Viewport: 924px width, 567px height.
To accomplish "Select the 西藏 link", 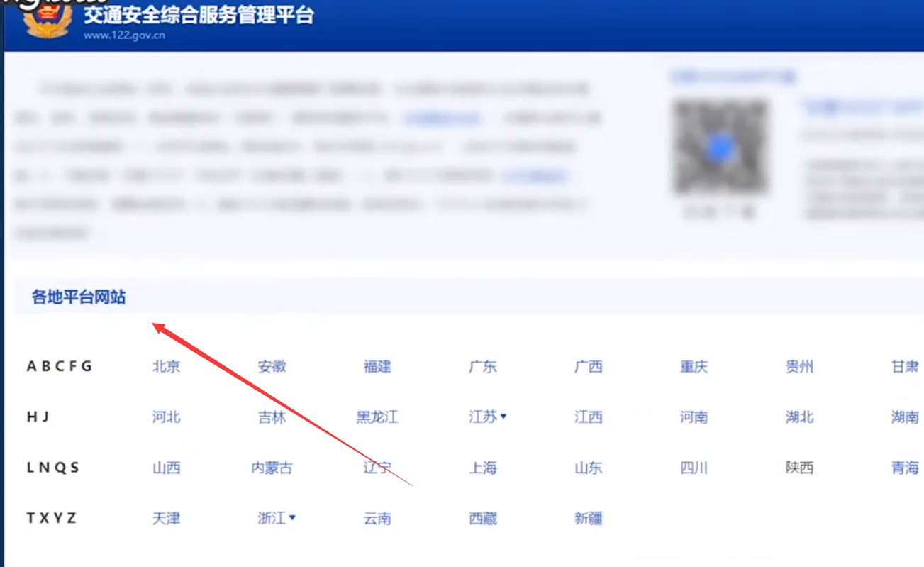I will 483,518.
